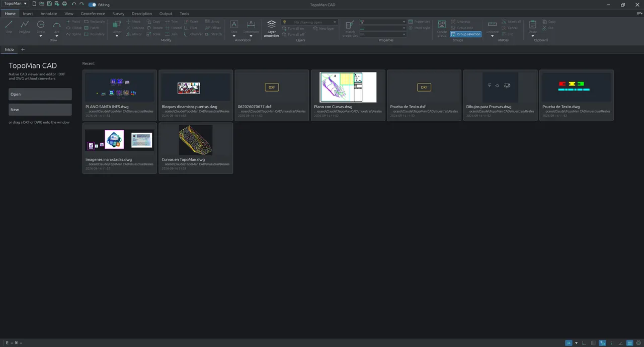
Task: Open the Georeference ribbon tab
Action: [93, 14]
